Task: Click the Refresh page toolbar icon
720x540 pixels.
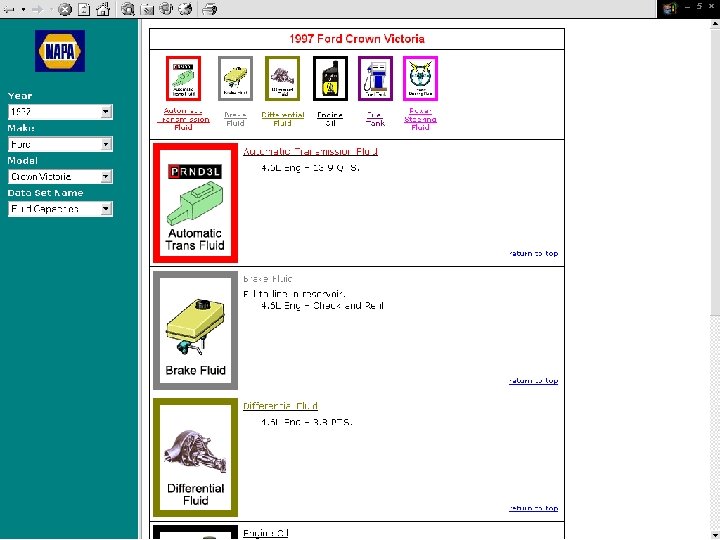Action: point(84,9)
